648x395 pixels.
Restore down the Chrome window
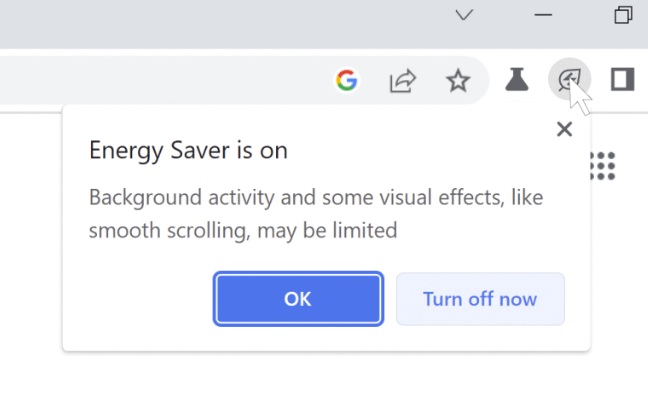(623, 15)
